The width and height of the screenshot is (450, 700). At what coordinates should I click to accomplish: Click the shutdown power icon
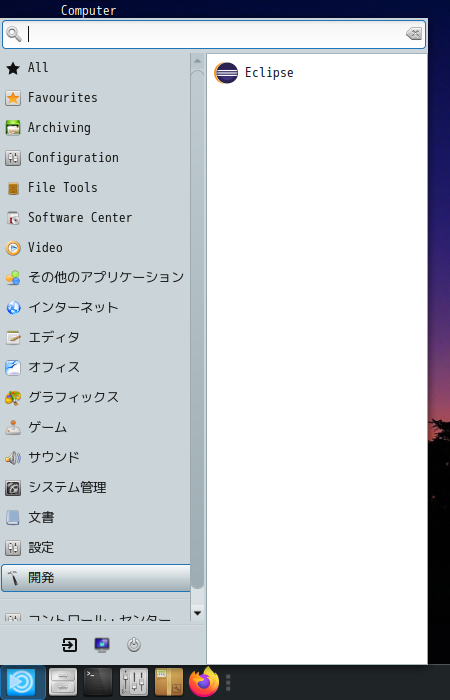coord(134,645)
